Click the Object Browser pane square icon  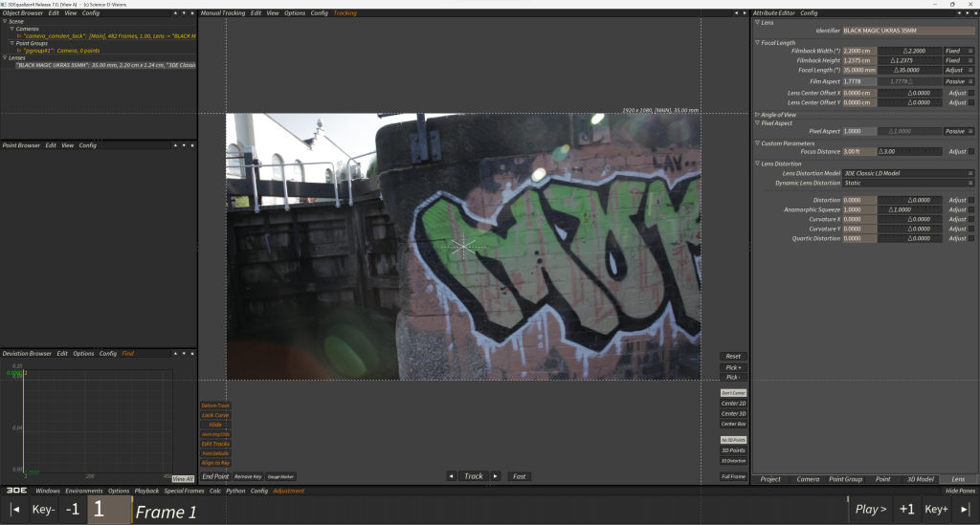point(192,13)
